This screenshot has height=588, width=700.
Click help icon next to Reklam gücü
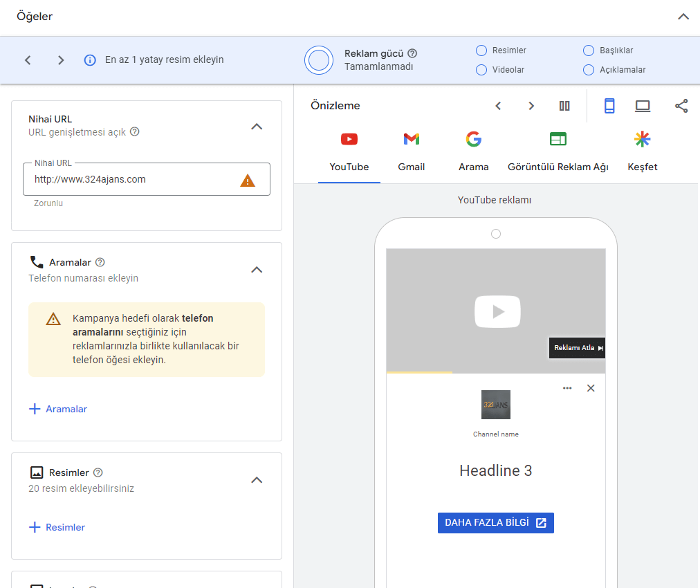[x=412, y=53]
